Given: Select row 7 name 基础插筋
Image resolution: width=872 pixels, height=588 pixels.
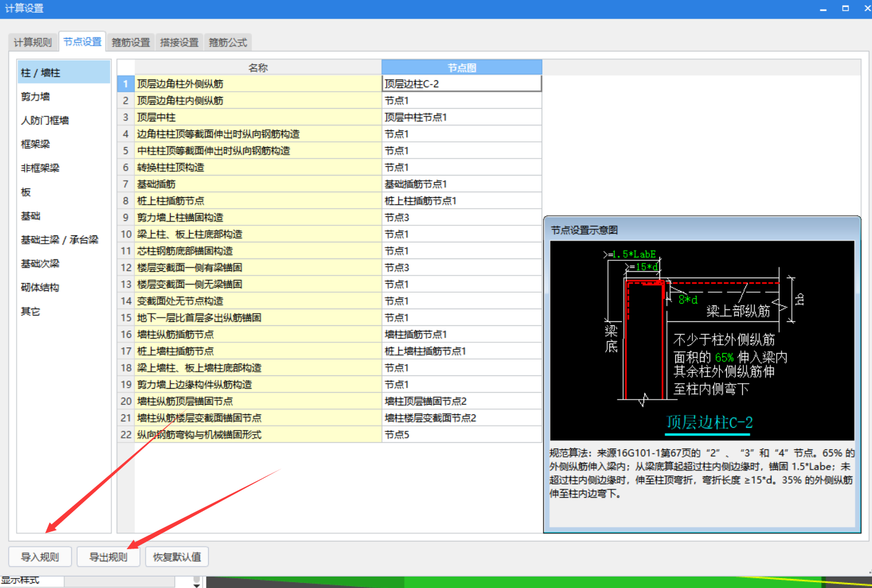Looking at the screenshot, I should pyautogui.click(x=258, y=184).
